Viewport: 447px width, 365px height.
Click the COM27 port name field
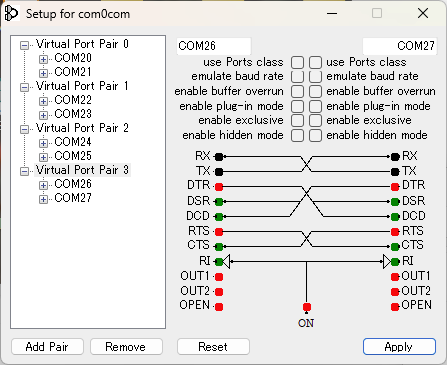point(399,46)
